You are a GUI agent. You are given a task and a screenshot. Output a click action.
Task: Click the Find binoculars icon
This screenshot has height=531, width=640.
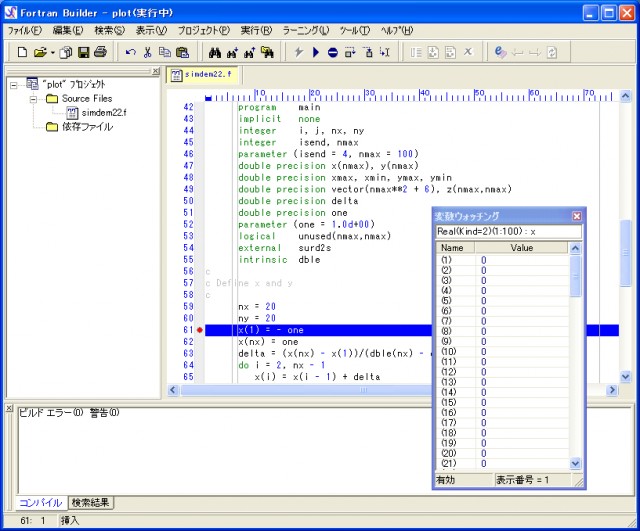click(x=214, y=52)
